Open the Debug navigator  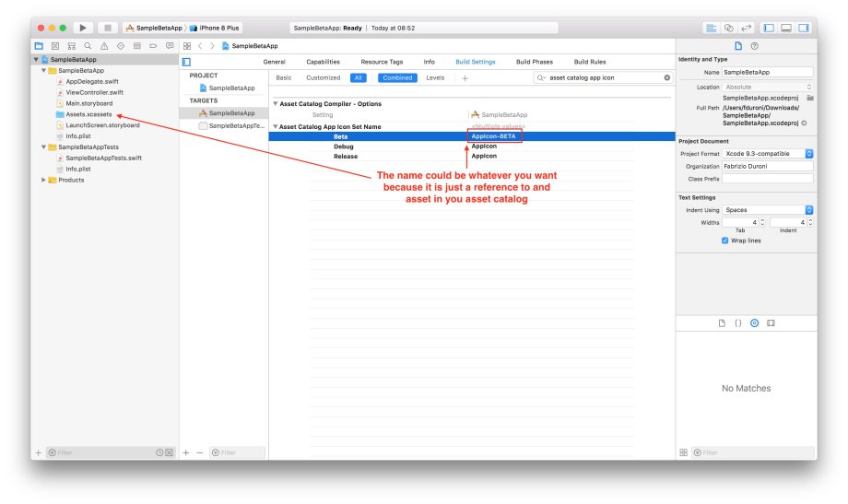(136, 46)
